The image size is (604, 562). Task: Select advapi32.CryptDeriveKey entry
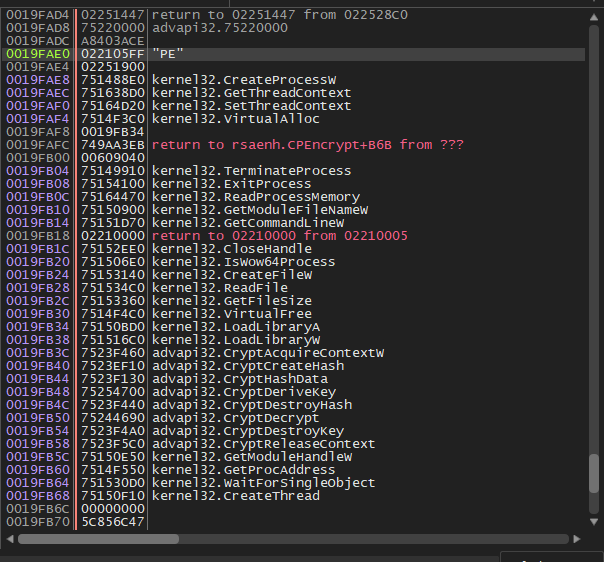pyautogui.click(x=244, y=392)
